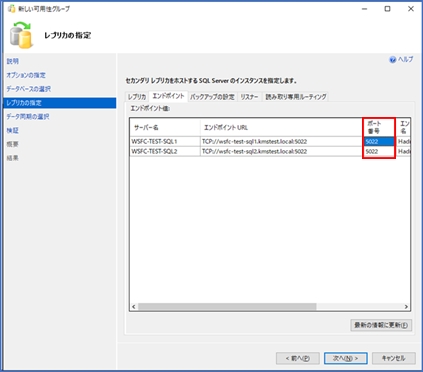
Task: Click the availability group window title icon
Action: pos(11,9)
